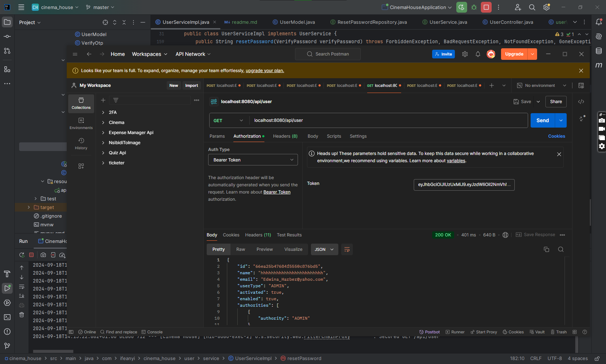The height and width of the screenshot is (364, 606).
Task: Open Upgrade options dropdown arrow
Action: pyautogui.click(x=532, y=54)
